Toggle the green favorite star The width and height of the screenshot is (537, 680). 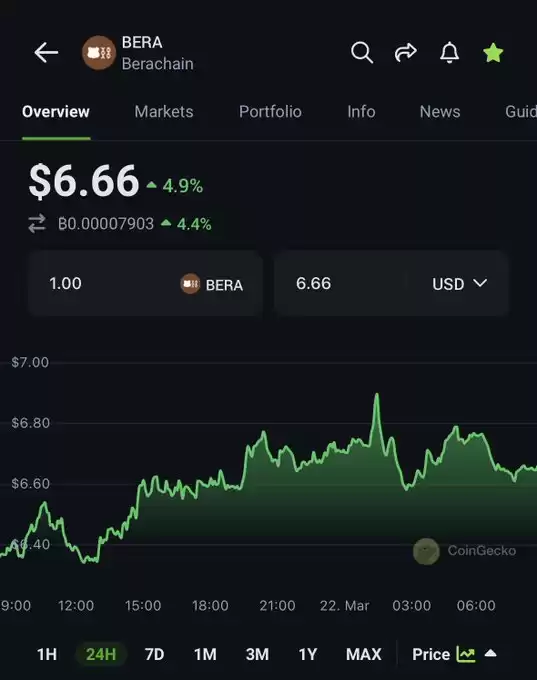point(493,53)
